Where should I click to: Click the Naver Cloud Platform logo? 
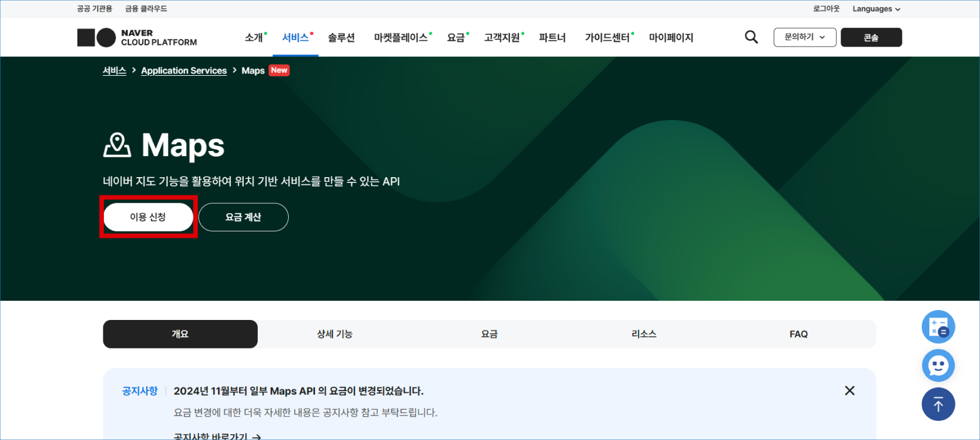point(137,37)
